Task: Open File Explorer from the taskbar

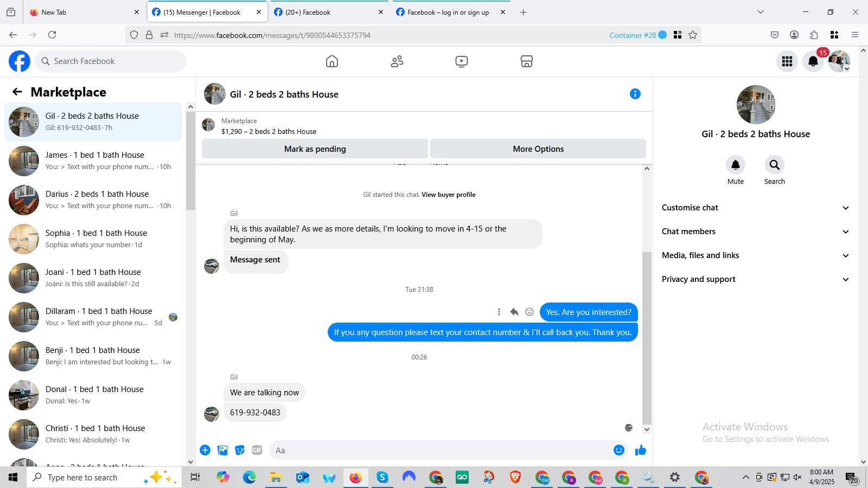Action: click(276, 477)
